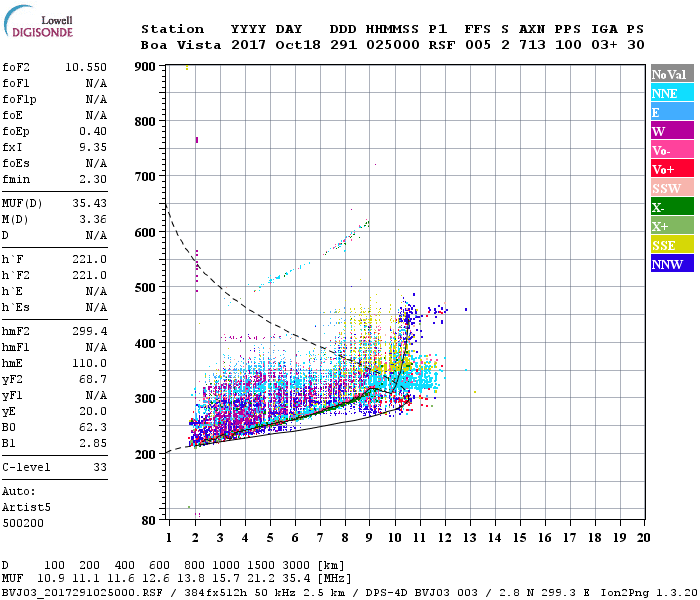
Task: Click the 713 AXN value in header
Action: (532, 45)
